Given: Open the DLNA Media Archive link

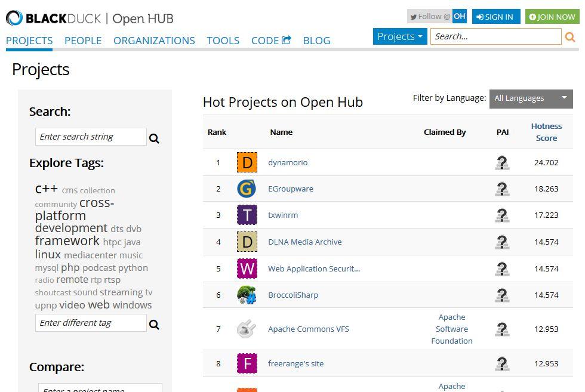Looking at the screenshot, I should 305,242.
